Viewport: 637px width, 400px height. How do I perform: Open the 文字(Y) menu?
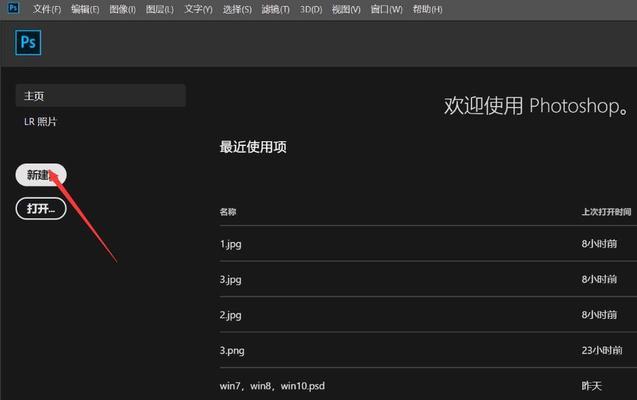tap(198, 9)
